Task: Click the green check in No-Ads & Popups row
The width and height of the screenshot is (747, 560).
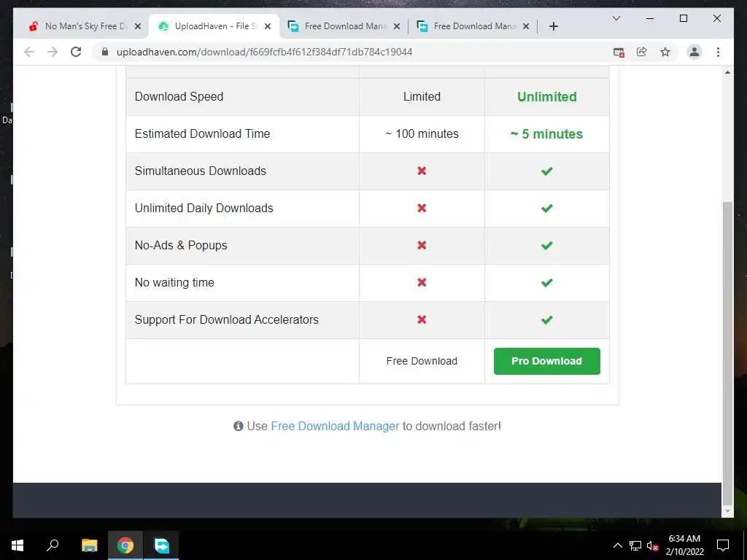Action: click(x=547, y=245)
